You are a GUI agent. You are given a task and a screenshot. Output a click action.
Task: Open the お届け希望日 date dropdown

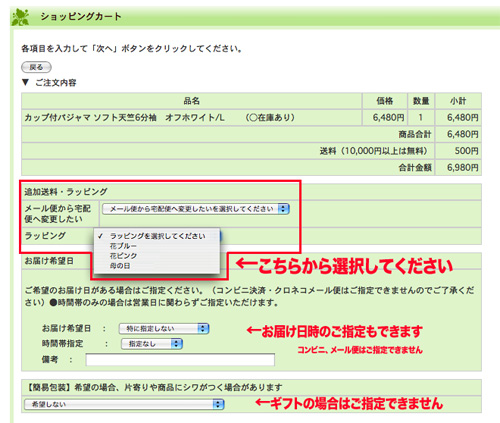[x=164, y=329]
